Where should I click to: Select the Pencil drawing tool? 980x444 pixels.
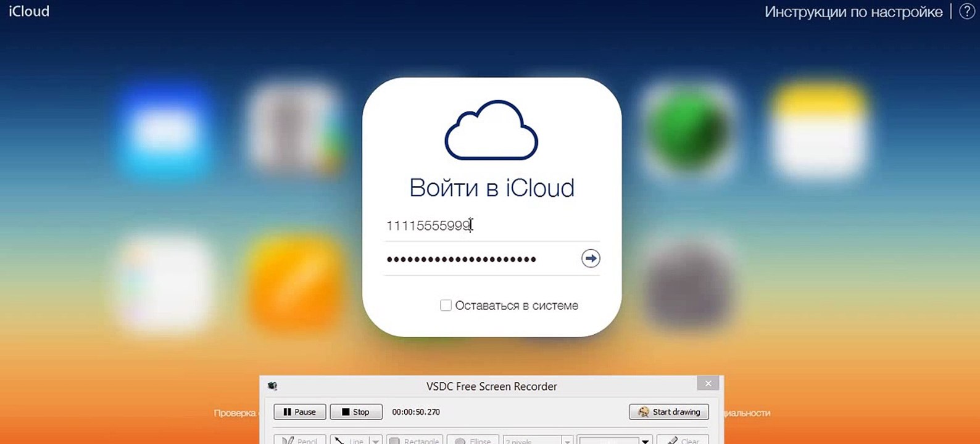point(300,440)
